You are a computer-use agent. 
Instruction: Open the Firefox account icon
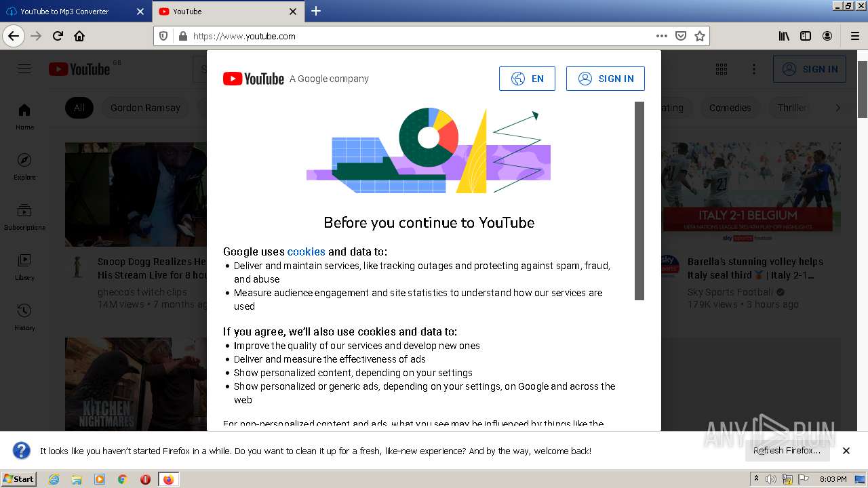coord(827,36)
